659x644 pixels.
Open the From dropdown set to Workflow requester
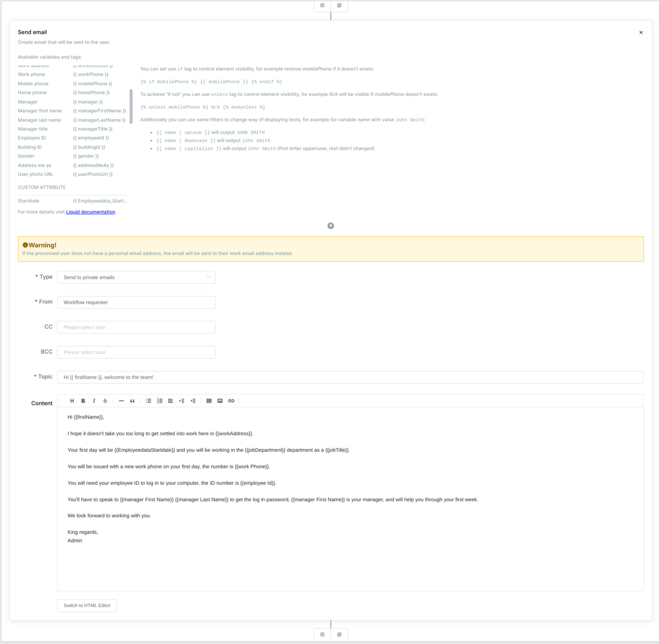136,302
